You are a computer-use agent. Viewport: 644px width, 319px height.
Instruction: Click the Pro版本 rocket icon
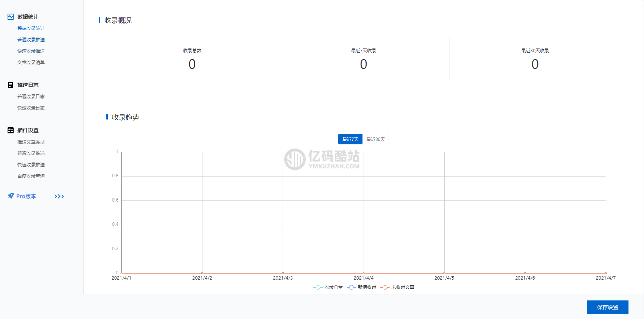[11, 196]
